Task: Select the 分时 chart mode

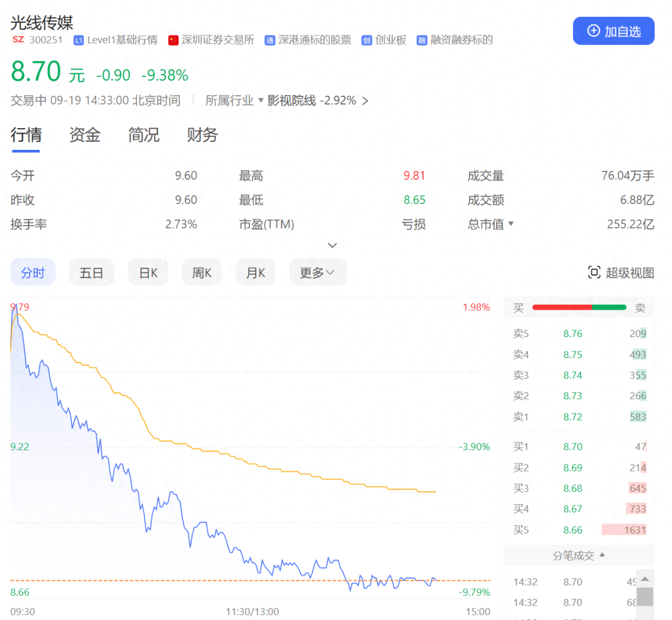Action: click(32, 272)
